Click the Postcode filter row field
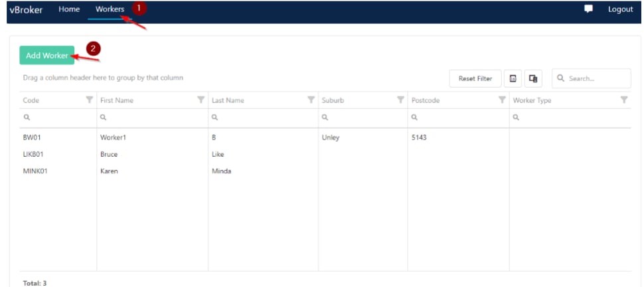The height and width of the screenshot is (287, 644). point(458,118)
